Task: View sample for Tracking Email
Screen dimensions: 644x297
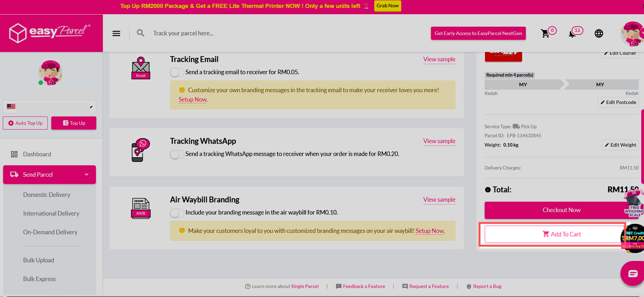Action: (x=439, y=59)
